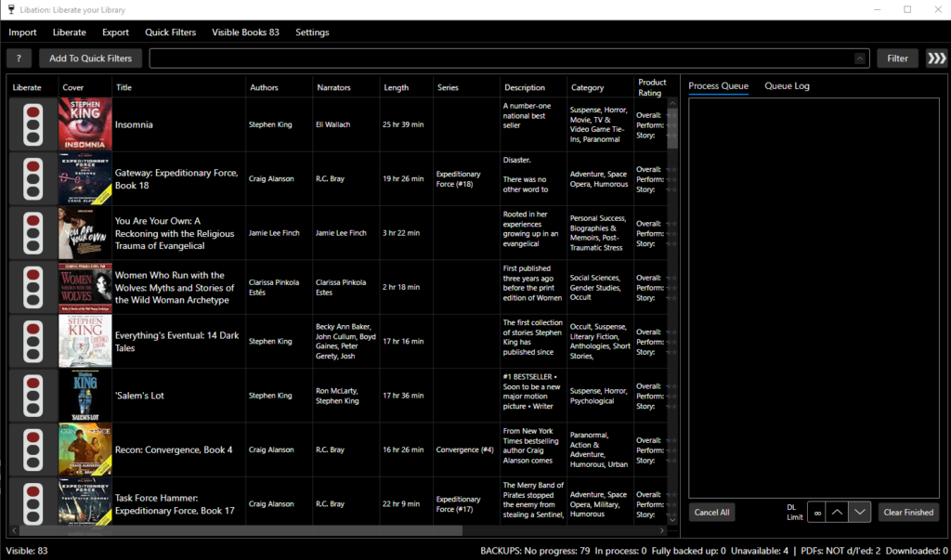Open the Insomnia cover thumbnail
This screenshot has height=560, width=951.
point(85,124)
